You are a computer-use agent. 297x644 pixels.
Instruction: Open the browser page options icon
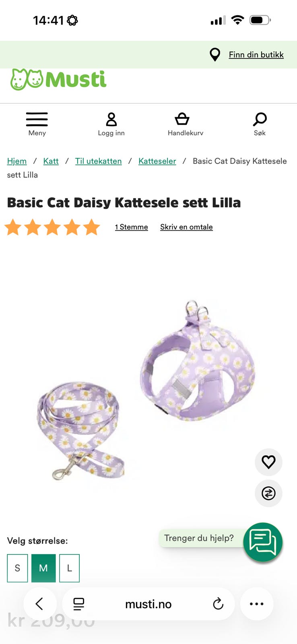coord(78,604)
